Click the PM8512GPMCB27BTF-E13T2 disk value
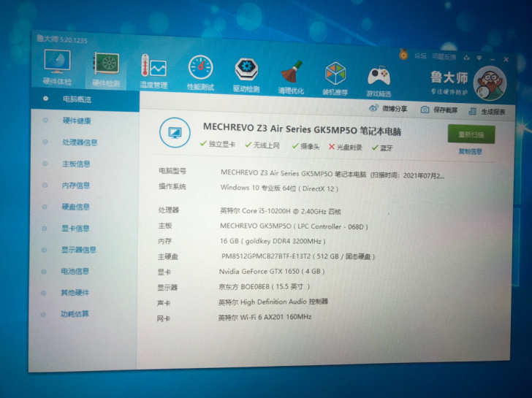The width and height of the screenshot is (532, 398). pos(298,256)
